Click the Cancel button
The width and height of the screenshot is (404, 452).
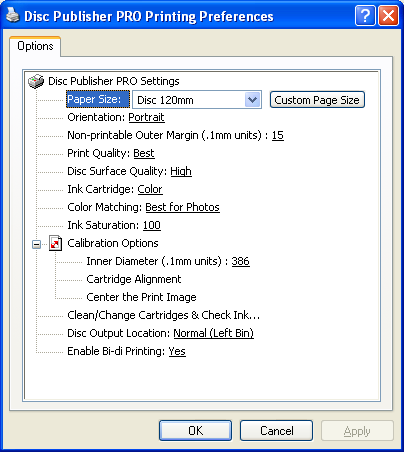(276, 431)
